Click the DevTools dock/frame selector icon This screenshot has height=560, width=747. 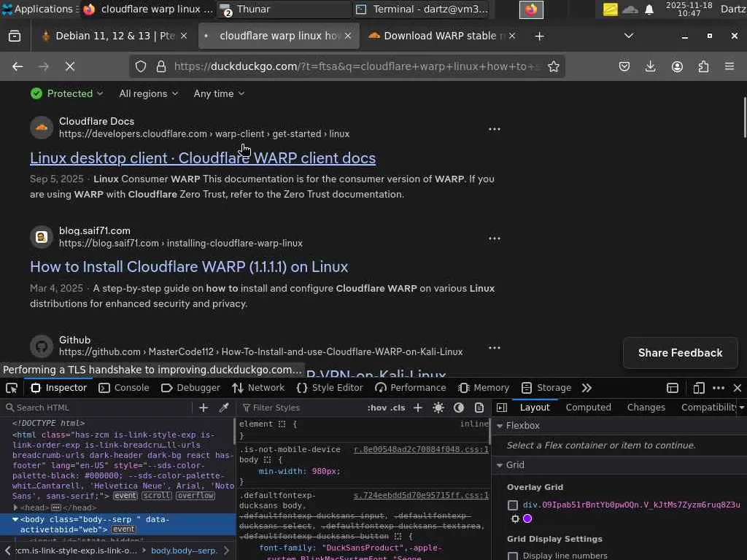(672, 388)
